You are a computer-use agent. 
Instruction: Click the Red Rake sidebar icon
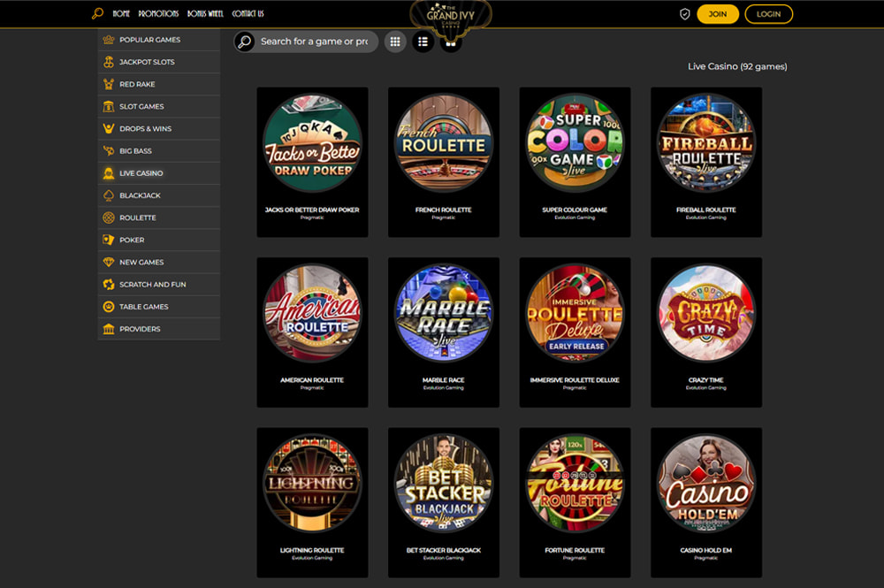109,84
